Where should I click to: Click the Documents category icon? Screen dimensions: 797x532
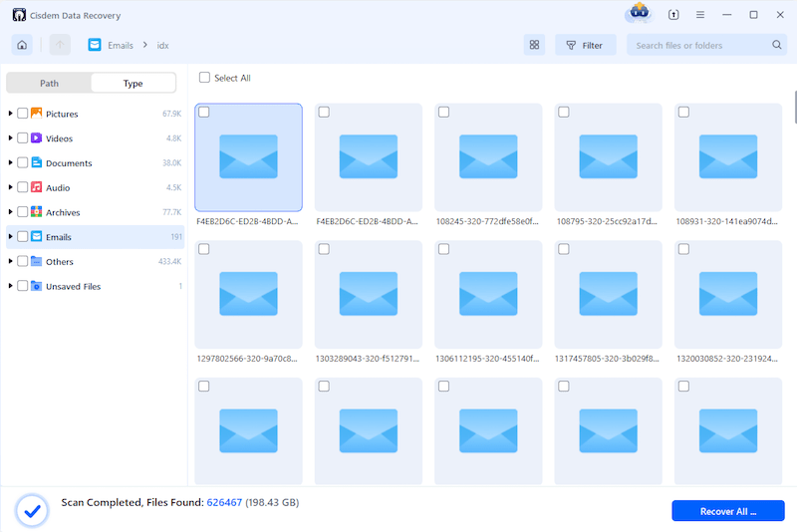coord(36,162)
